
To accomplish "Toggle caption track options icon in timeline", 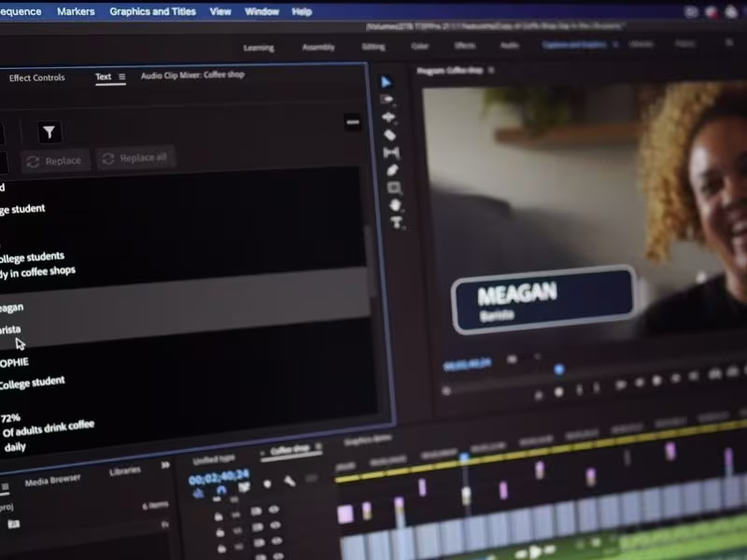I will point(311,479).
